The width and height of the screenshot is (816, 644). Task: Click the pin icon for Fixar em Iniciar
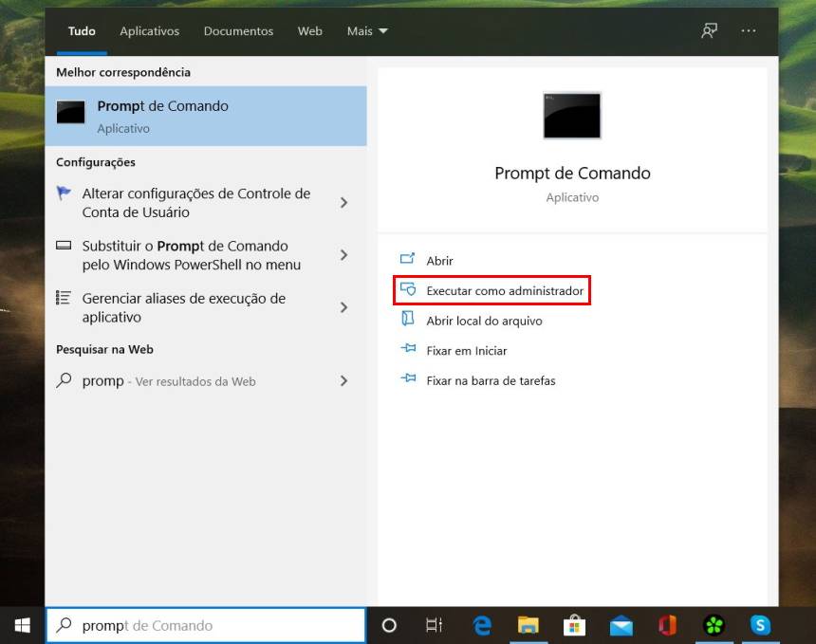click(408, 348)
